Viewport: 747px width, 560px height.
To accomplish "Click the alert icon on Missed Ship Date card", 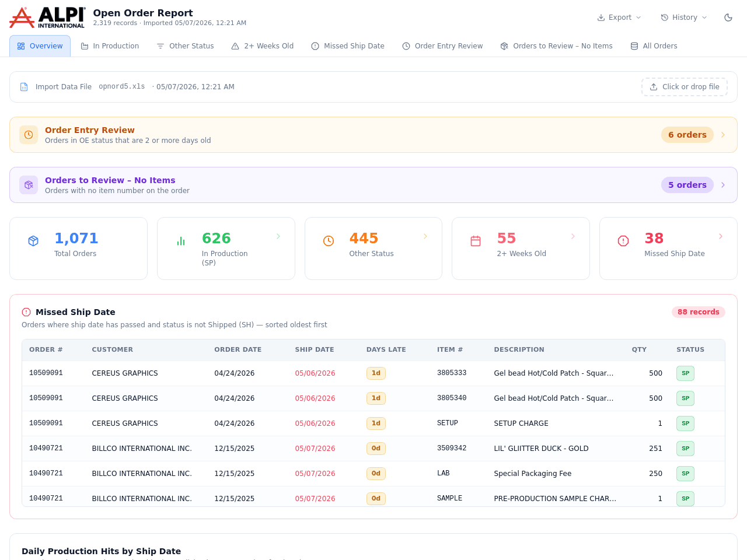I will (x=623, y=241).
